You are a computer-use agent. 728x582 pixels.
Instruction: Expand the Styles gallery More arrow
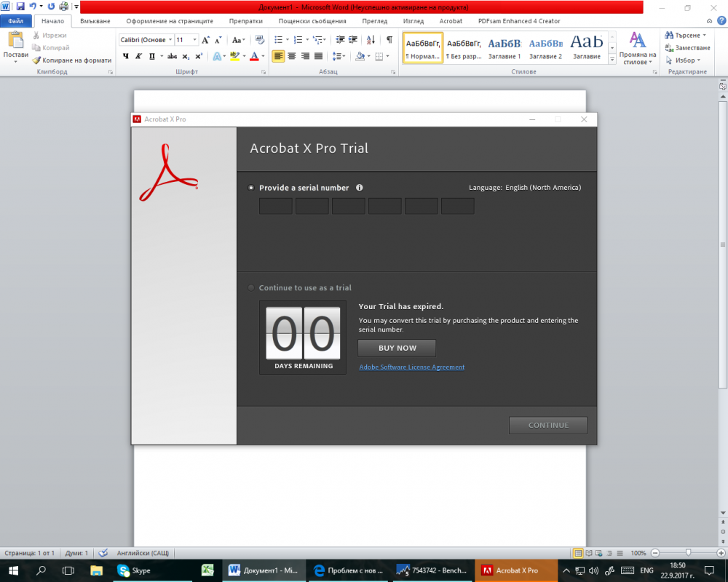click(x=612, y=60)
